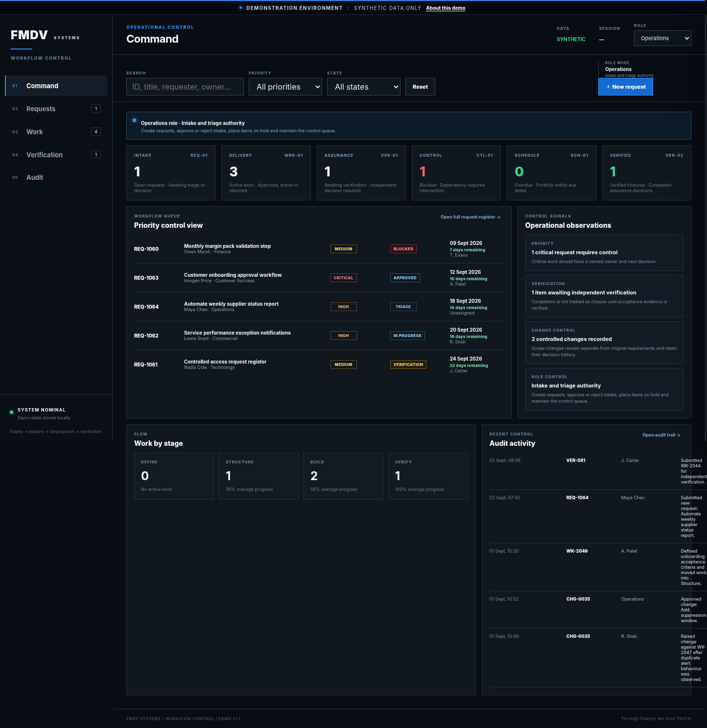Click the IN PROGRESS badge on REQ-1062
The height and width of the screenshot is (728, 707).
click(x=407, y=336)
